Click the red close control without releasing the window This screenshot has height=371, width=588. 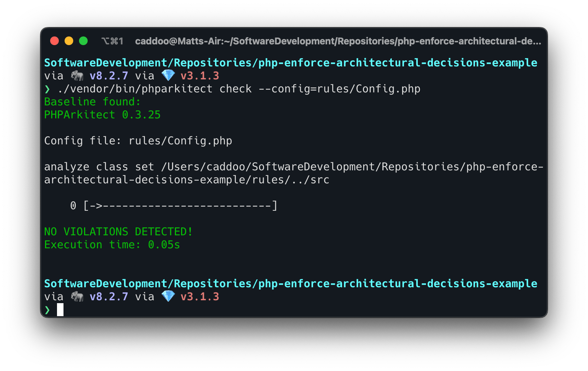point(54,41)
